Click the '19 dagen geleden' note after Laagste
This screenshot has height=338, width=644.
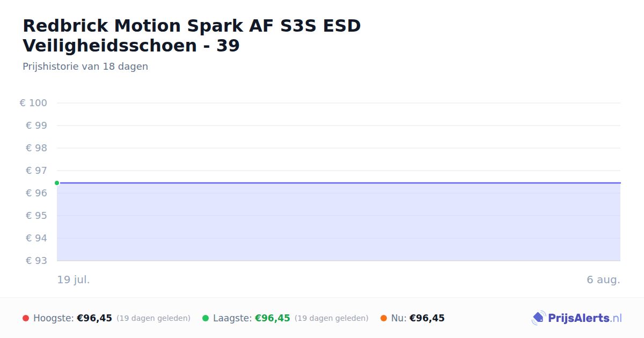tap(332, 318)
